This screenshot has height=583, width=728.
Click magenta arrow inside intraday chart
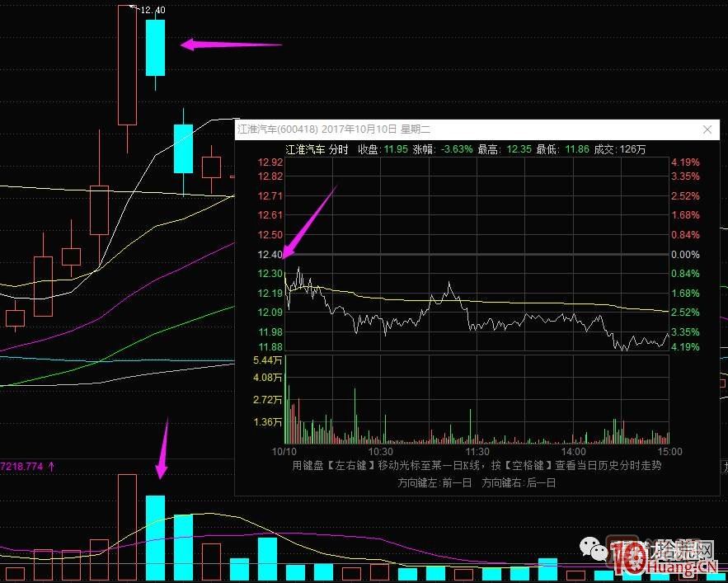pyautogui.click(x=310, y=222)
